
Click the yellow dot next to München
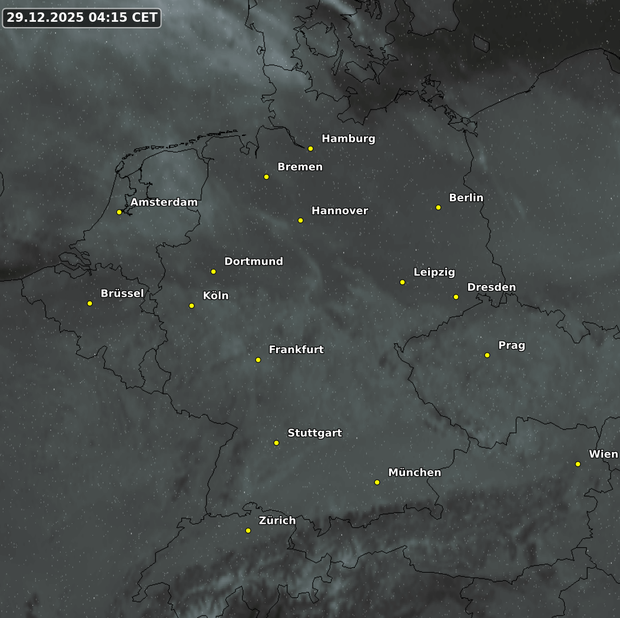pyautogui.click(x=377, y=482)
